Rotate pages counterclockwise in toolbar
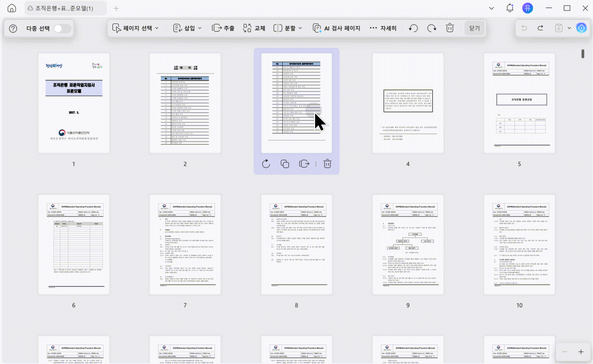The width and height of the screenshot is (593, 364). [x=413, y=28]
